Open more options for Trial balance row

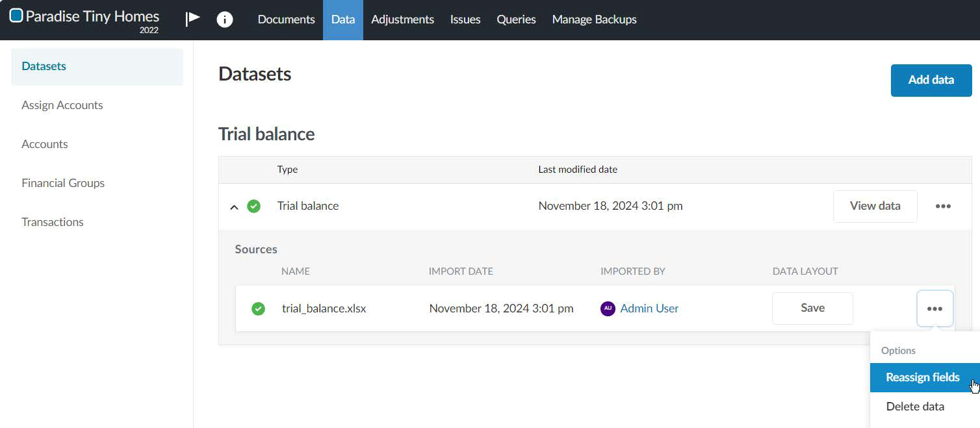[943, 207]
